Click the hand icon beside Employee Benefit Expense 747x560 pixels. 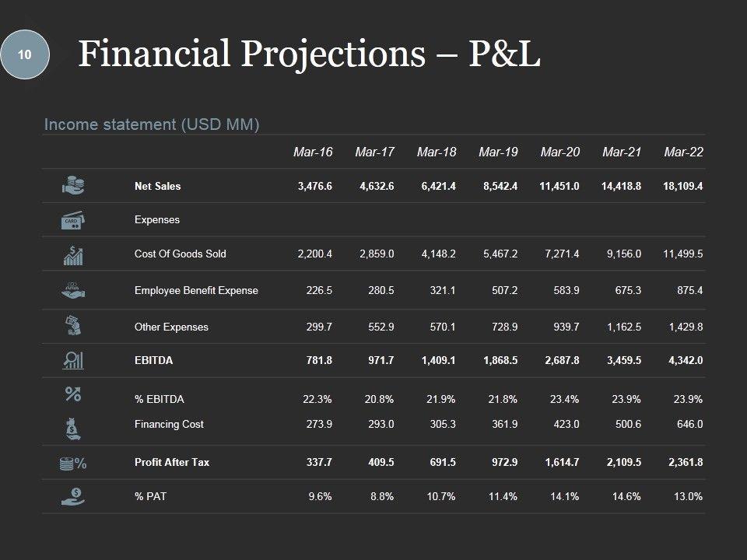coord(72,289)
